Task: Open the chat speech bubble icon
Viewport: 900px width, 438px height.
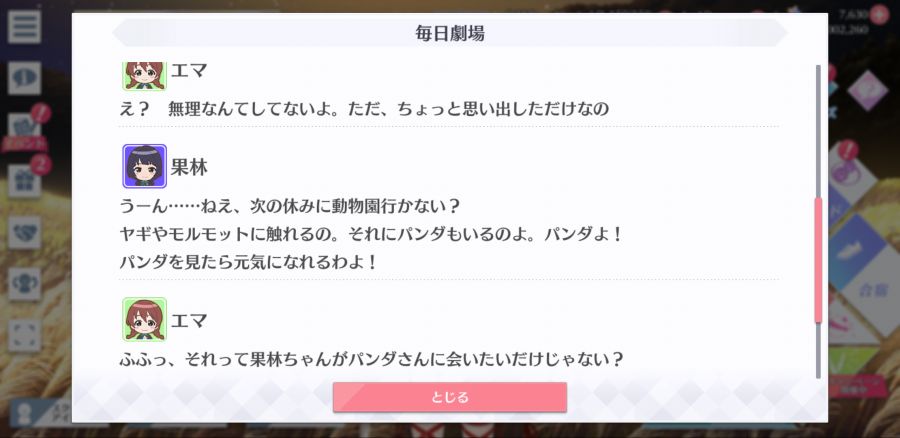Action: 24,78
